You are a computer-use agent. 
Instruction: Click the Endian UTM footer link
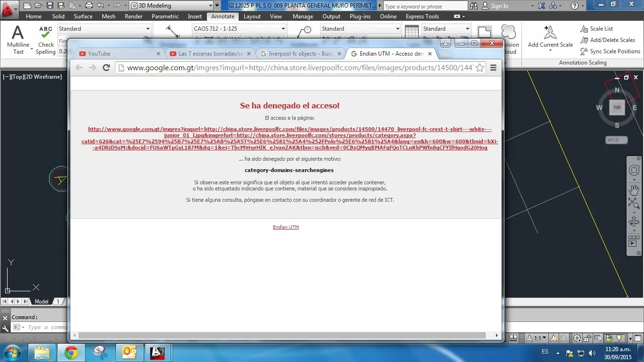[x=286, y=227]
